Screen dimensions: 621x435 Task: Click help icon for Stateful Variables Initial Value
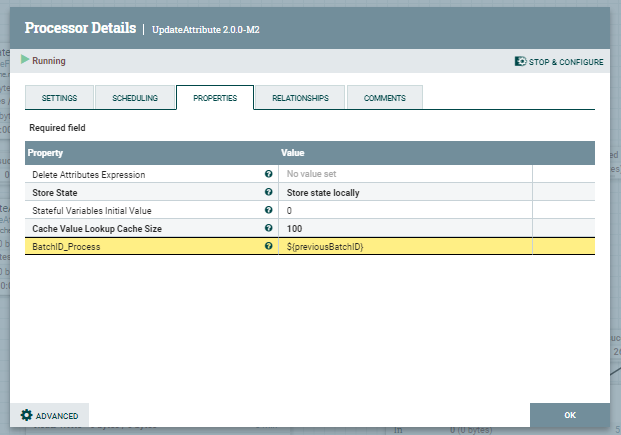(269, 210)
